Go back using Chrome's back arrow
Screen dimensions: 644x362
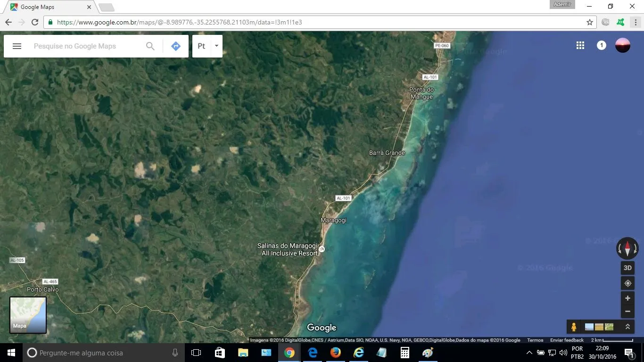point(8,22)
